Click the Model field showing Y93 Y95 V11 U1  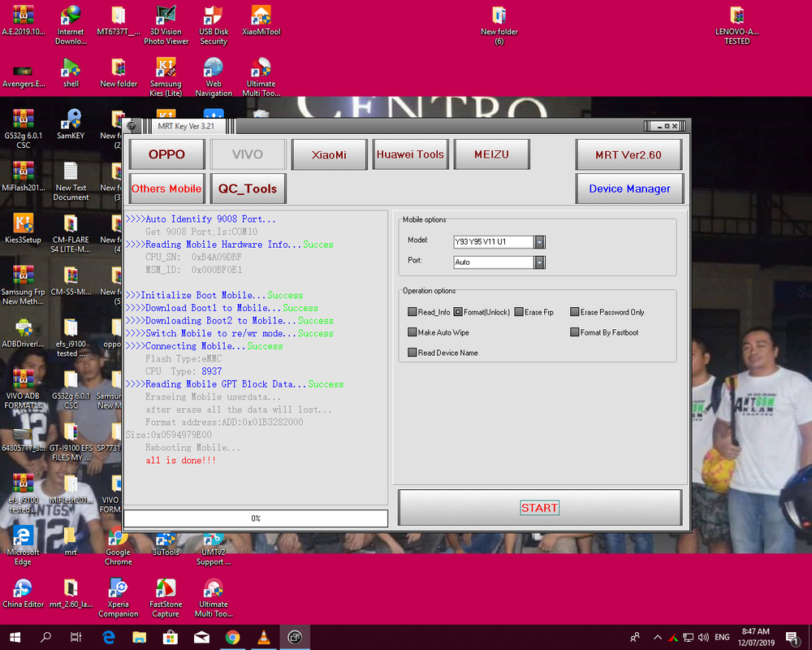[x=494, y=242]
